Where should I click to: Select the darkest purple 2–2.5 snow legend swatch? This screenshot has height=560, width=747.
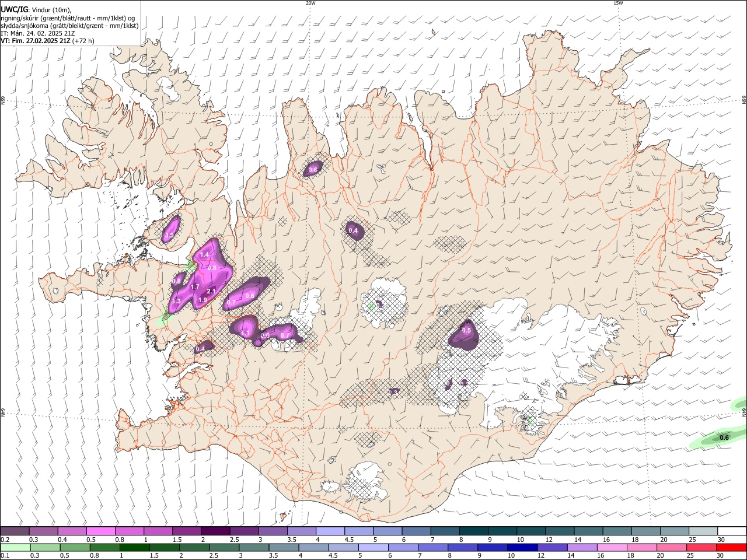[215, 531]
